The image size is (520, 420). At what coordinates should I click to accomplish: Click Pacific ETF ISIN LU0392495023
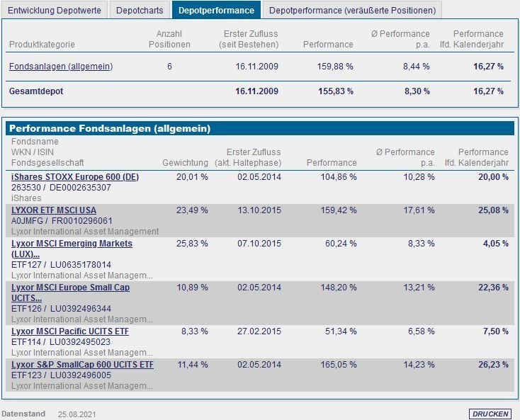[80, 342]
